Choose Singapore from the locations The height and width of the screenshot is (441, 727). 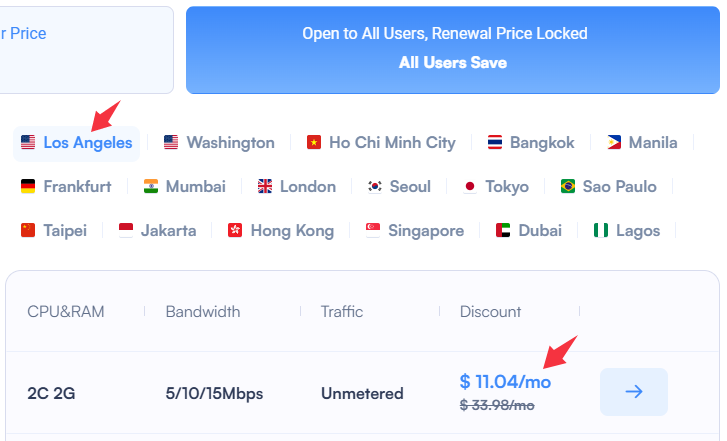point(415,230)
